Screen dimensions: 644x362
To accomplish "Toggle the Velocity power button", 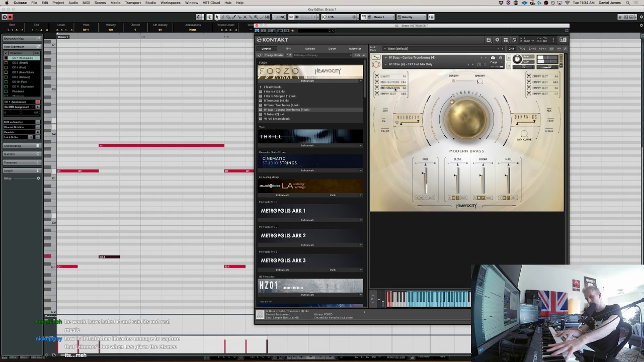I will pyautogui.click(x=397, y=122).
